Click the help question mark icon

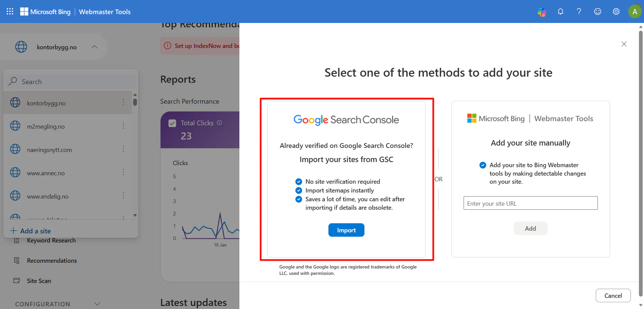579,11
